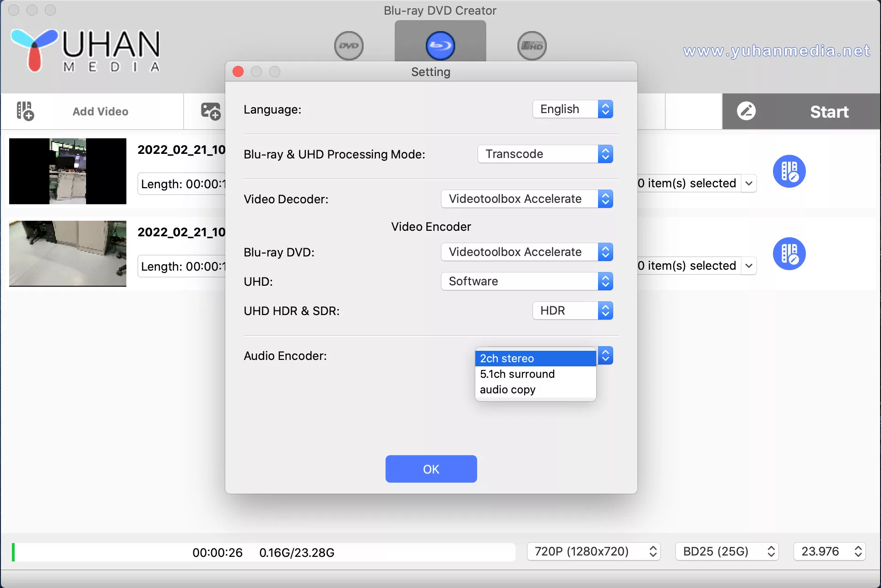Screen dimensions: 881x588
Task: Click the pencil icon next to Start
Action: pos(746,111)
